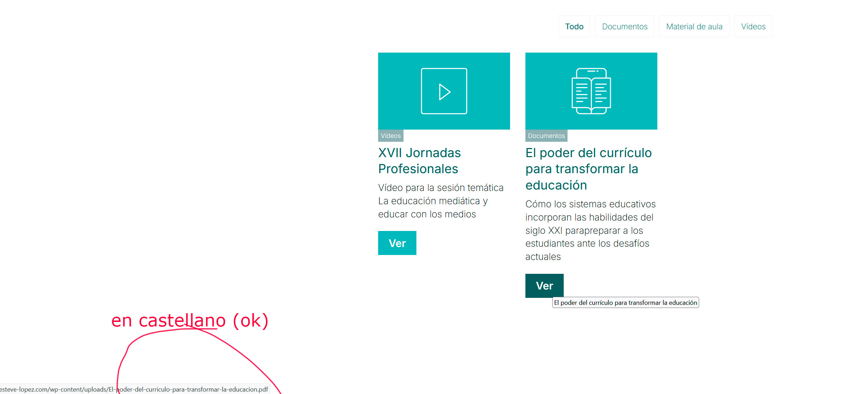Filter resources by Vídeos tab

pos(753,26)
